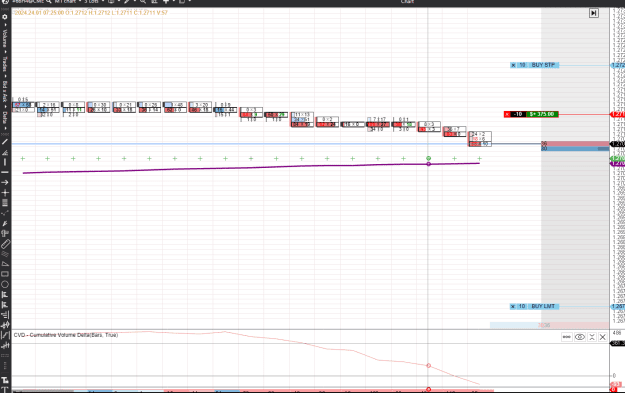Screen dimensions: 625x393
Task: Click the BUY LMT quantity 10
Action: 522,307
